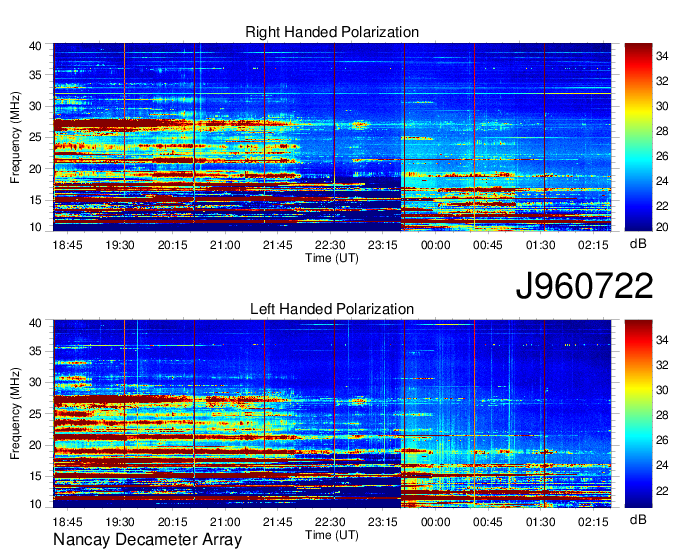Click 00:45 tick under Left Handed plot

pos(488,522)
